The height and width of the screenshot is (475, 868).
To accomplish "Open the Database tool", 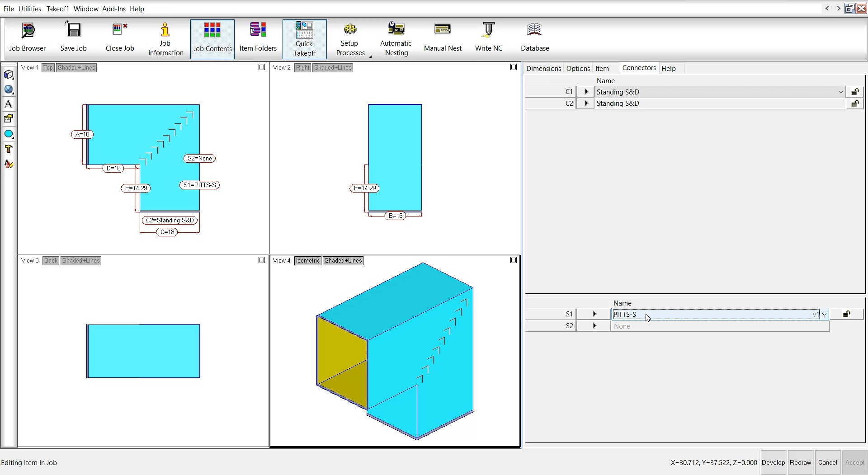I will [535, 38].
